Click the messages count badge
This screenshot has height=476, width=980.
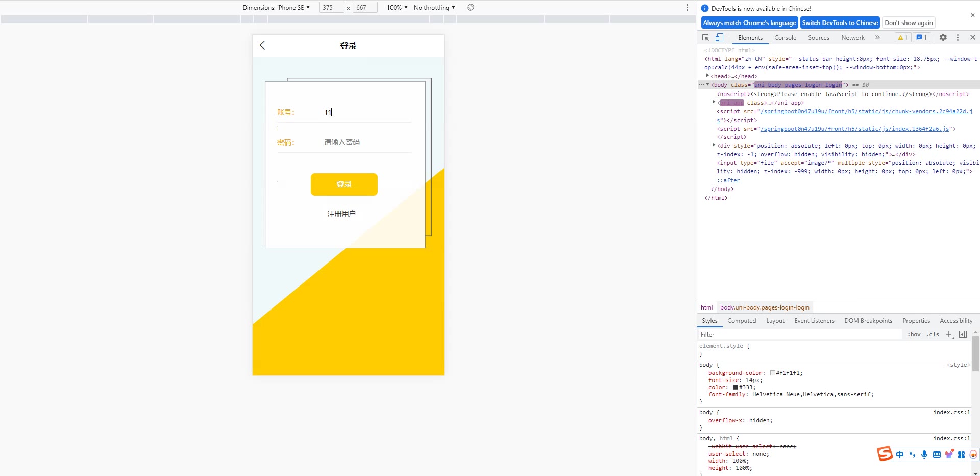tap(921, 38)
